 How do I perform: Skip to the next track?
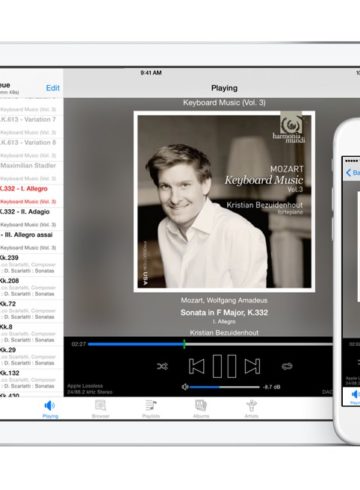[x=252, y=366]
